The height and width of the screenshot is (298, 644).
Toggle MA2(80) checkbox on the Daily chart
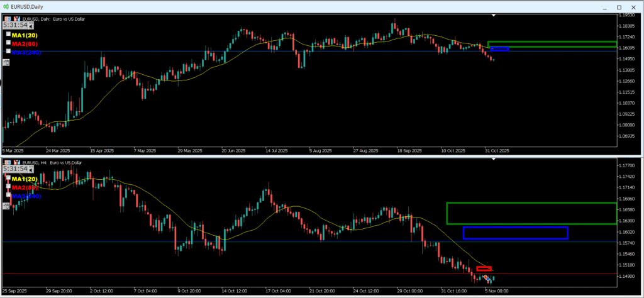[x=8, y=43]
